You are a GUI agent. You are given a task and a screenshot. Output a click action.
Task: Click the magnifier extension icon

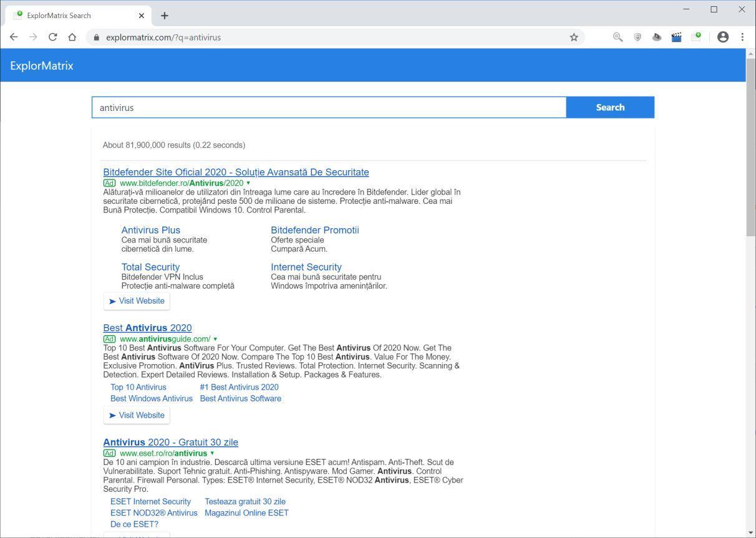coord(618,37)
